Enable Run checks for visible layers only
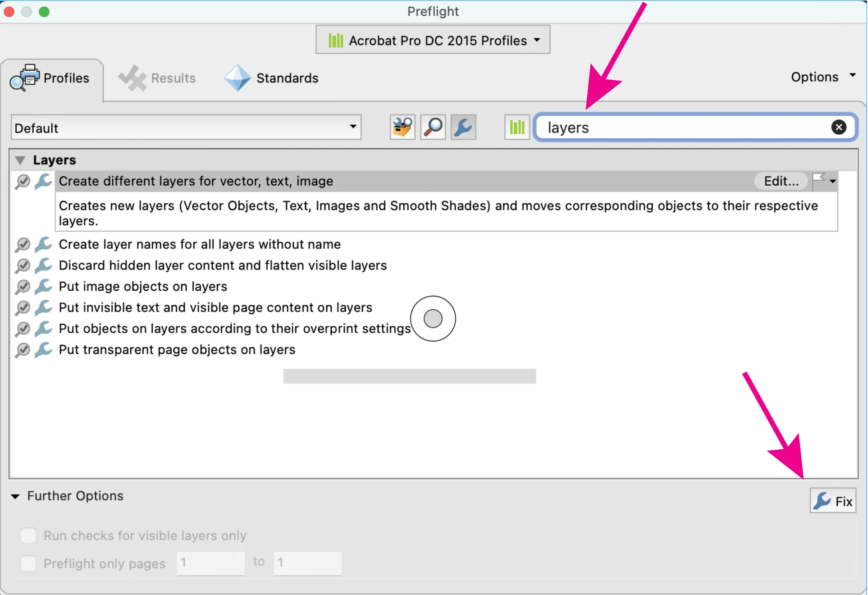 pyautogui.click(x=28, y=535)
